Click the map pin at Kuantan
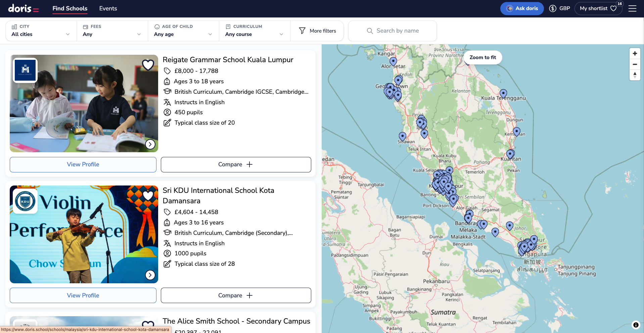This screenshot has width=644, height=333. (x=510, y=154)
